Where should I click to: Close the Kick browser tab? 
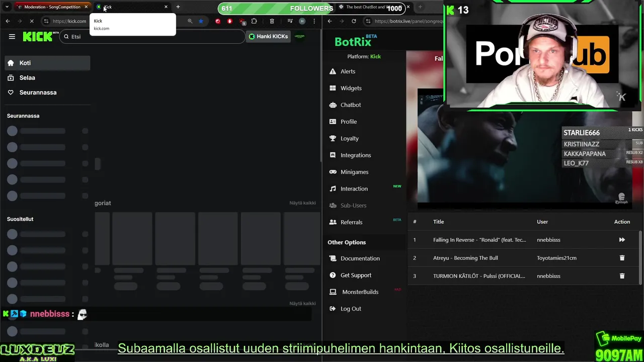166,7
